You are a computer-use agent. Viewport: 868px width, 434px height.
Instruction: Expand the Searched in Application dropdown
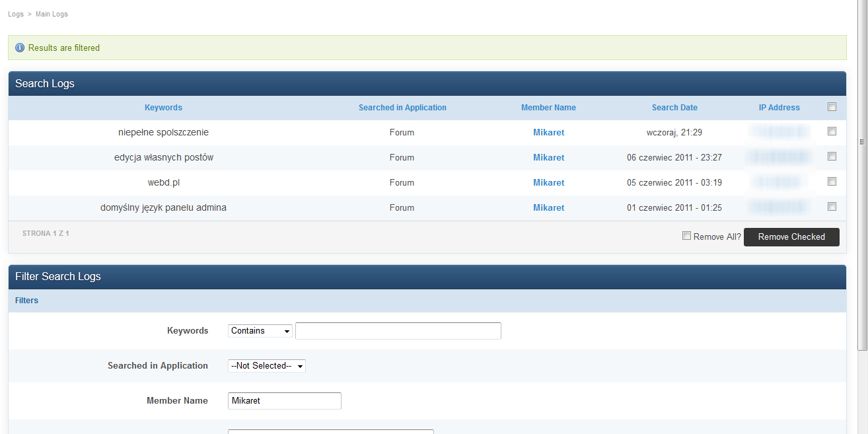(x=266, y=366)
